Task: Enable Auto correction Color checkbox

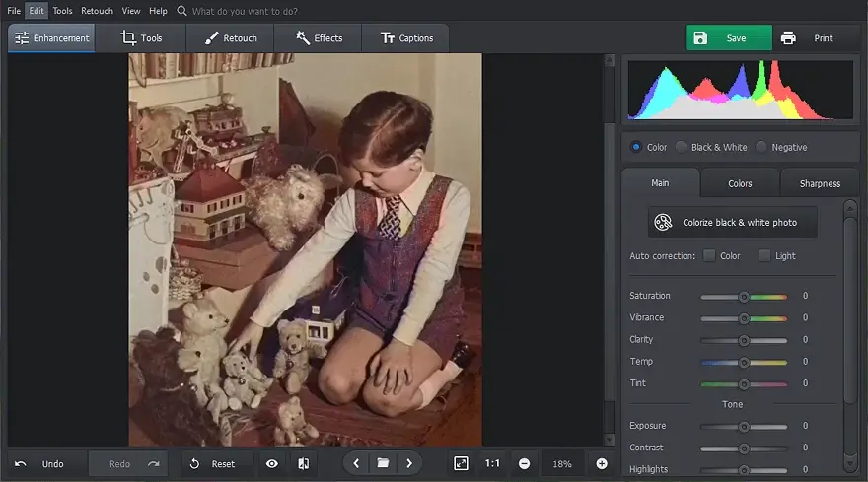Action: pyautogui.click(x=709, y=255)
